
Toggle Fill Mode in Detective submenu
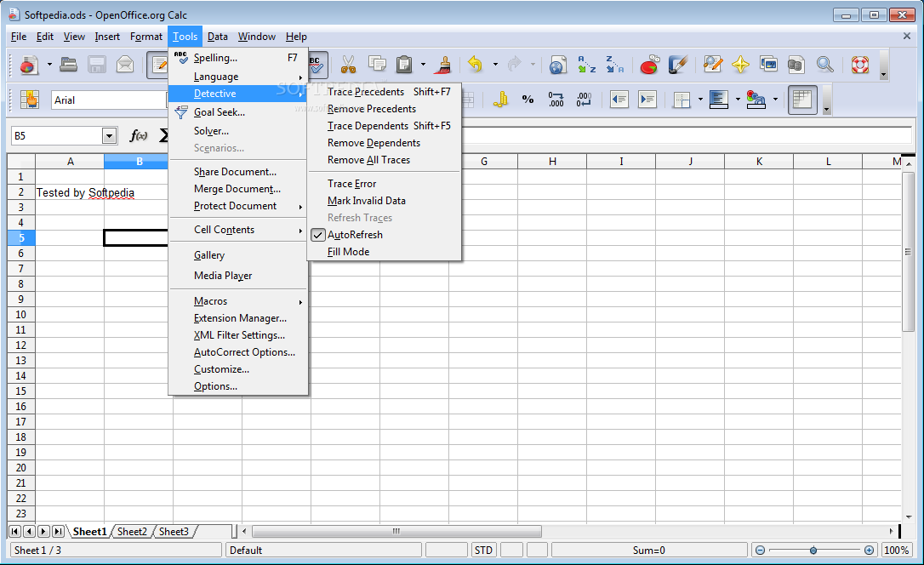(x=384, y=252)
